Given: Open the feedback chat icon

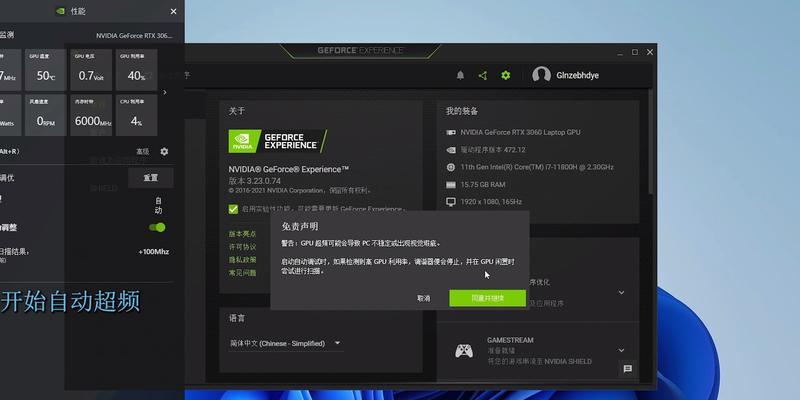Looking at the screenshot, I should (x=628, y=369).
